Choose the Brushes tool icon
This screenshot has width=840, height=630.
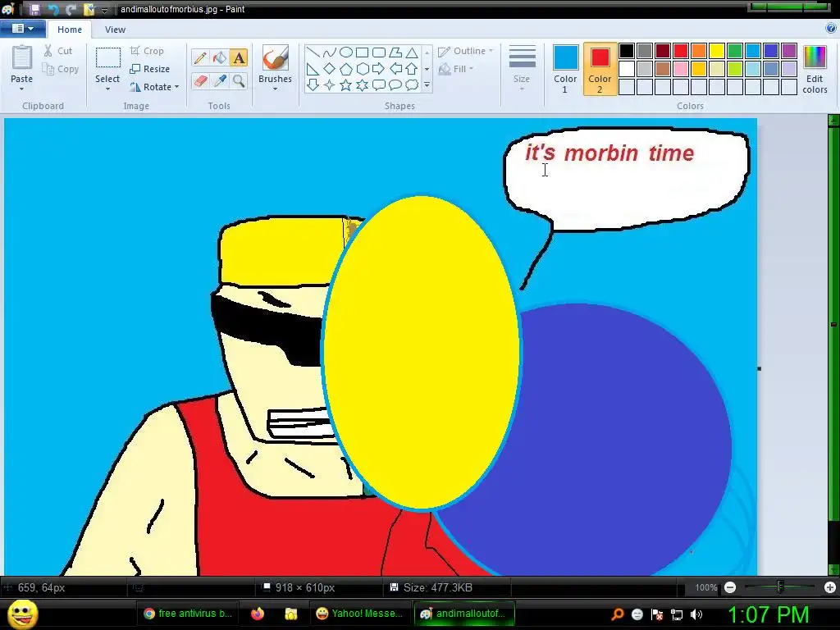point(276,57)
